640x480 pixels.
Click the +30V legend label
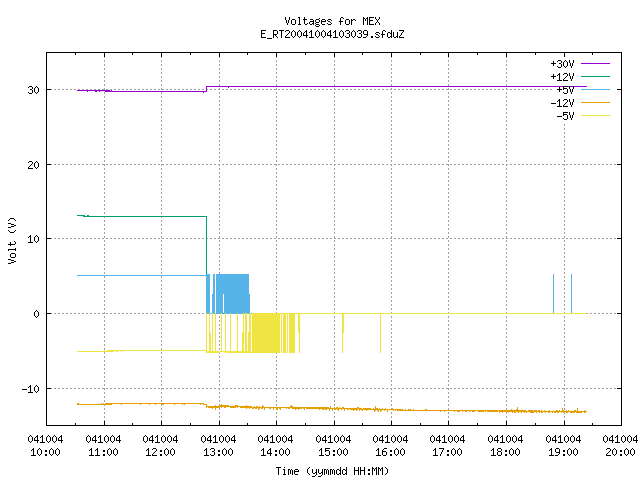[x=562, y=64]
